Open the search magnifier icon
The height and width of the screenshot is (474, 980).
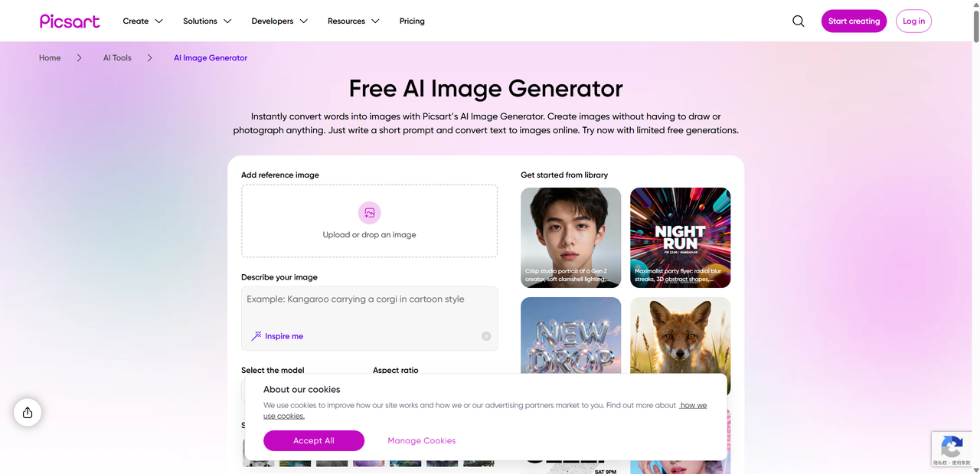[799, 21]
